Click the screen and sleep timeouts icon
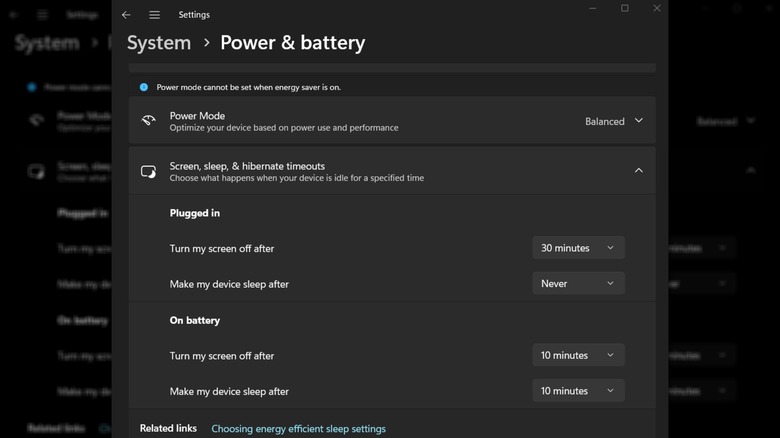 149,171
